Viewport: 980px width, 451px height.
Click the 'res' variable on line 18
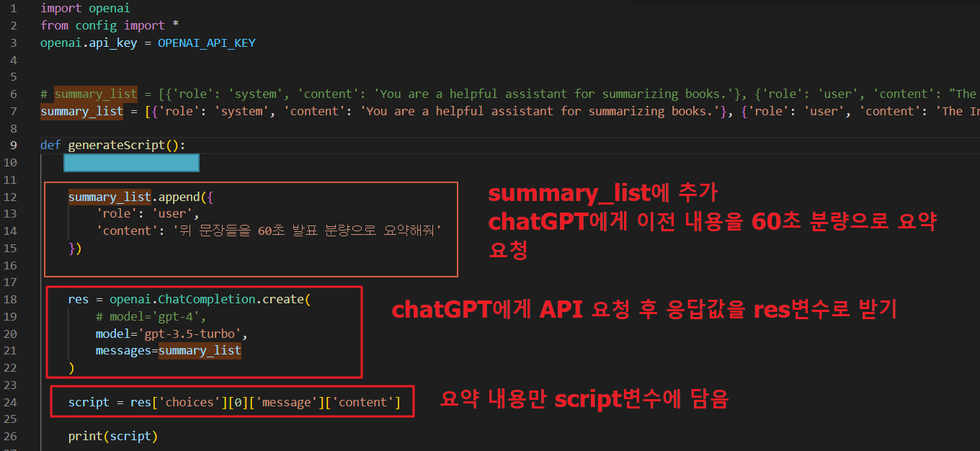[78, 299]
